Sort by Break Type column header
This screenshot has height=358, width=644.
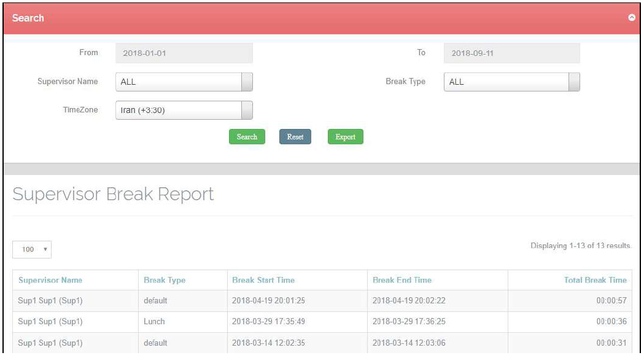tap(165, 280)
